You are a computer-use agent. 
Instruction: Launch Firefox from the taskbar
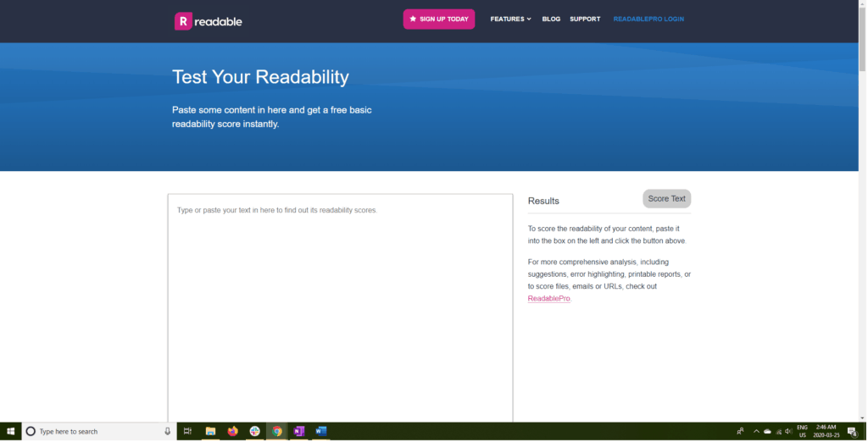click(232, 432)
